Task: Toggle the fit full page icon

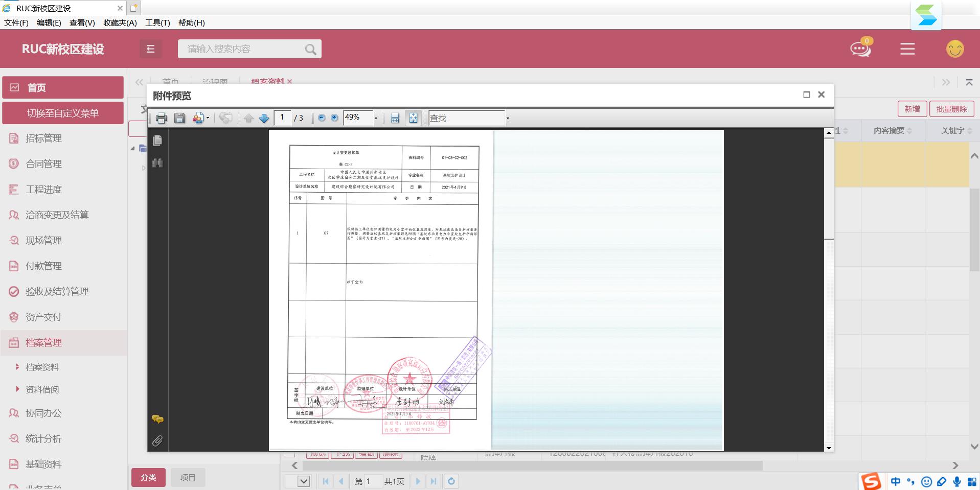Action: pos(413,118)
